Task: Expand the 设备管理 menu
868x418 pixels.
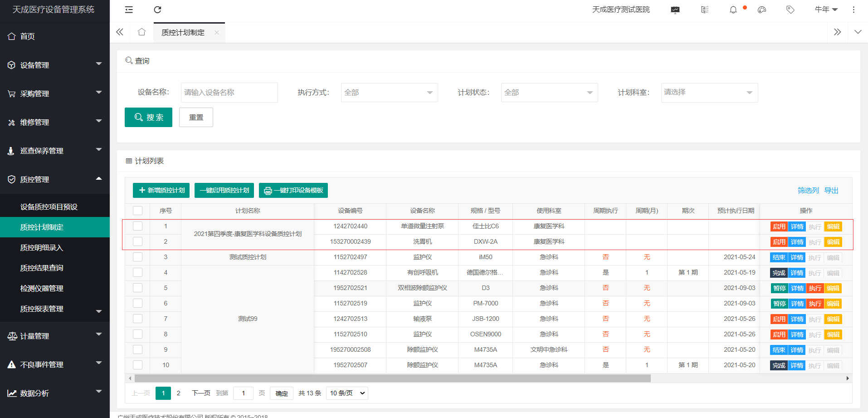Action: pos(55,65)
